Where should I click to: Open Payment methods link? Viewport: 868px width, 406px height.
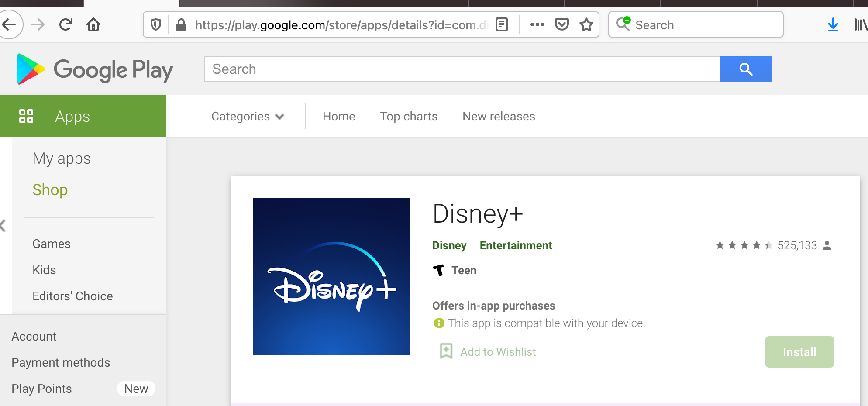point(61,363)
